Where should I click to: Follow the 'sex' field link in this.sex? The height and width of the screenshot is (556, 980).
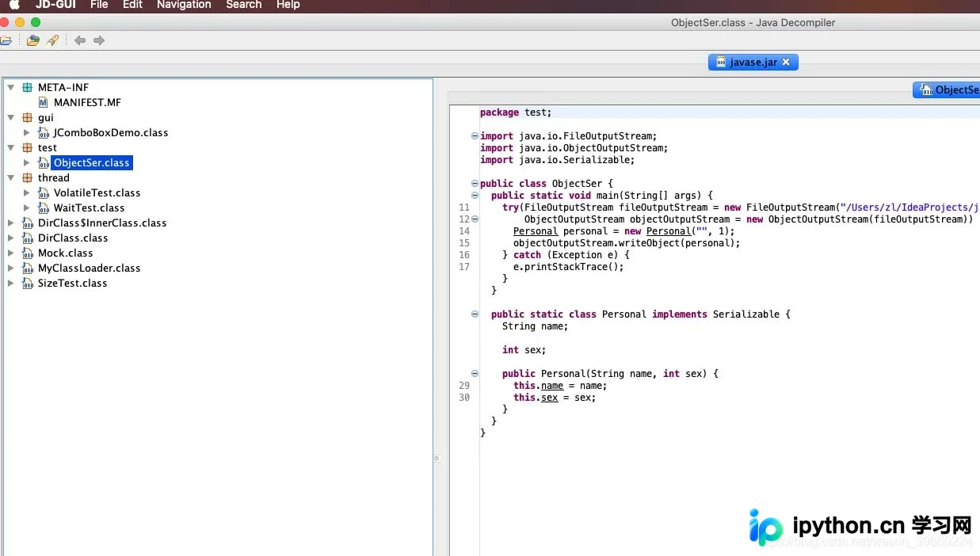(x=550, y=398)
